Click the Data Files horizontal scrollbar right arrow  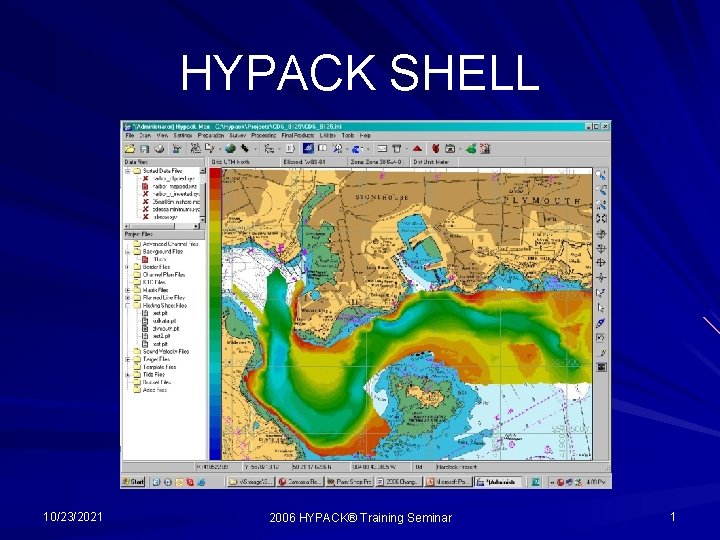point(197,226)
